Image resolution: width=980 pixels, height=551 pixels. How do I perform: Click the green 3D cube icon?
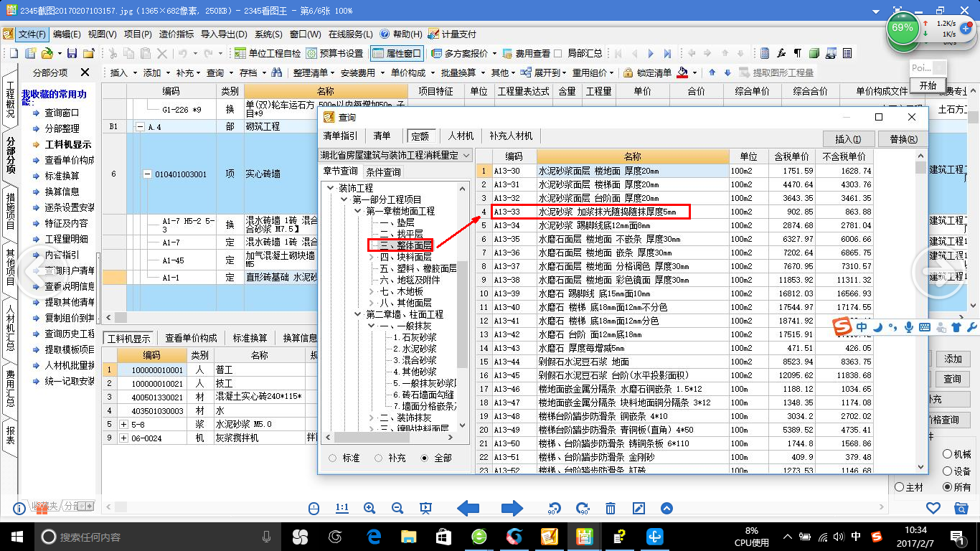pyautogui.click(x=815, y=54)
